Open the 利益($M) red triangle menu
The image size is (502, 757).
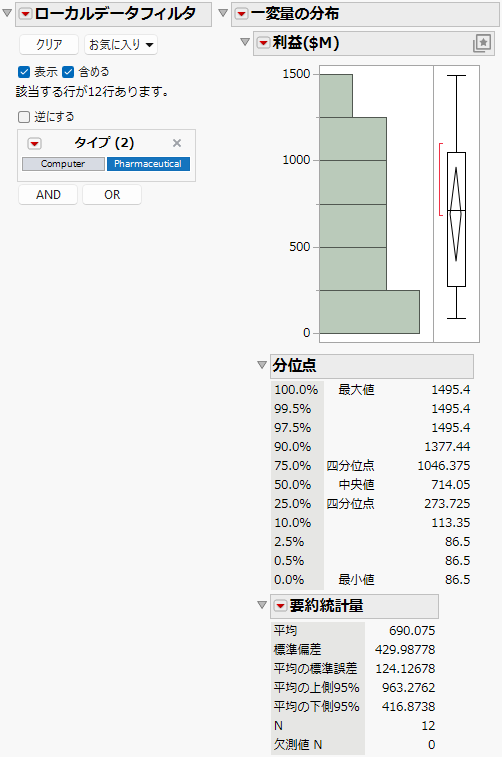pos(263,43)
